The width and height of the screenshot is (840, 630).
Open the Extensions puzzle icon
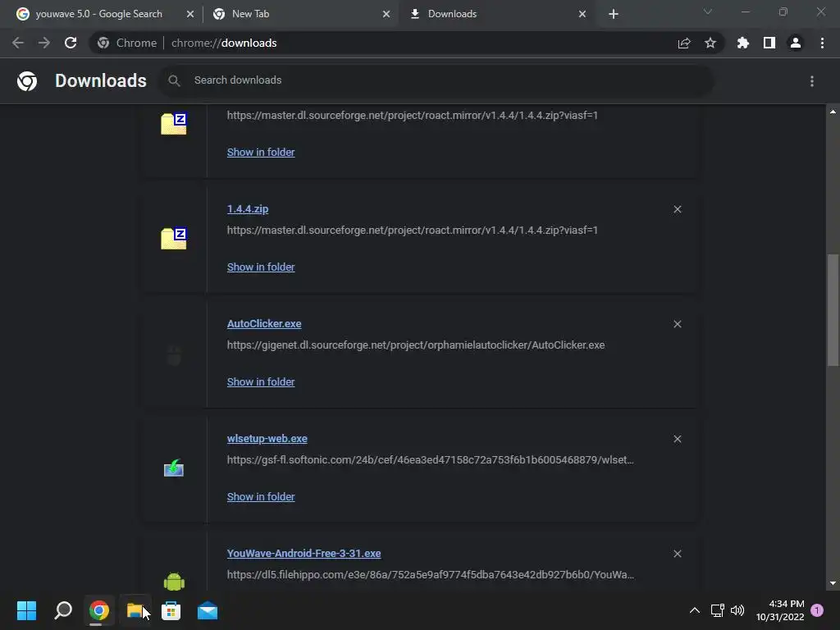pyautogui.click(x=743, y=43)
